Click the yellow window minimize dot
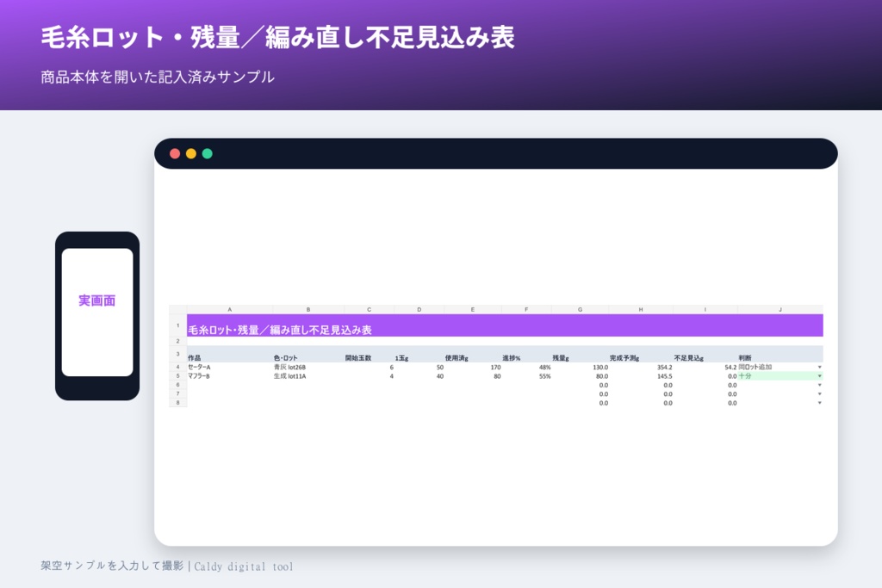 191,153
